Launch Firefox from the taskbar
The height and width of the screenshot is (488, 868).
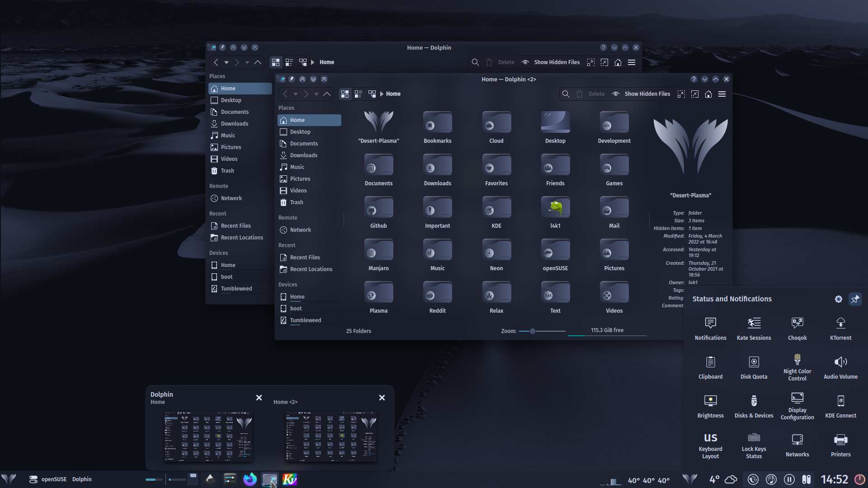[x=250, y=479]
